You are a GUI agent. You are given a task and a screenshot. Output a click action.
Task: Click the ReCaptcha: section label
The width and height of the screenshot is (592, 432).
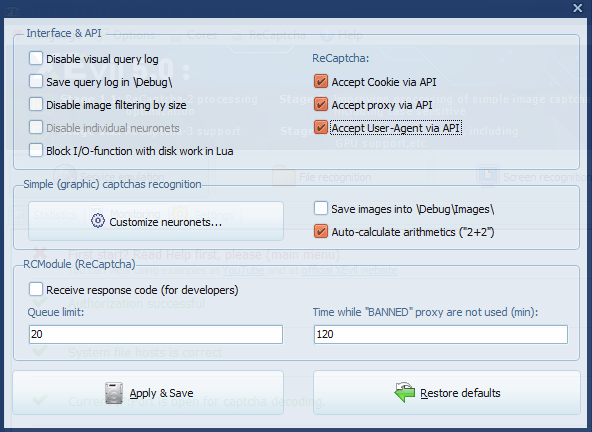pyautogui.click(x=340, y=58)
